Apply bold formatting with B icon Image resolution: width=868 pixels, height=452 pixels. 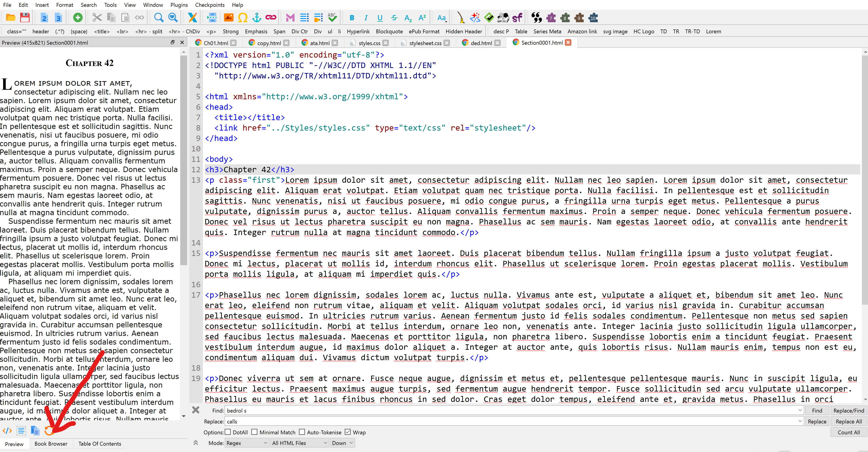352,17
